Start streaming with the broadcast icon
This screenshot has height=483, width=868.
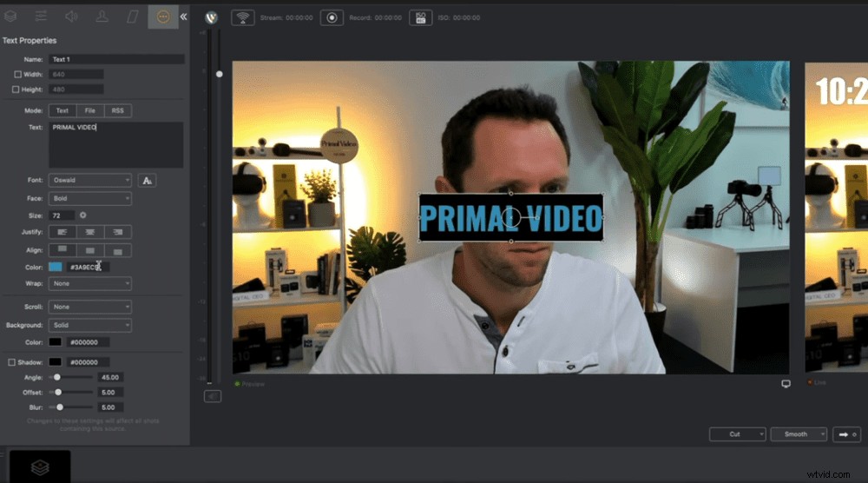click(242, 17)
